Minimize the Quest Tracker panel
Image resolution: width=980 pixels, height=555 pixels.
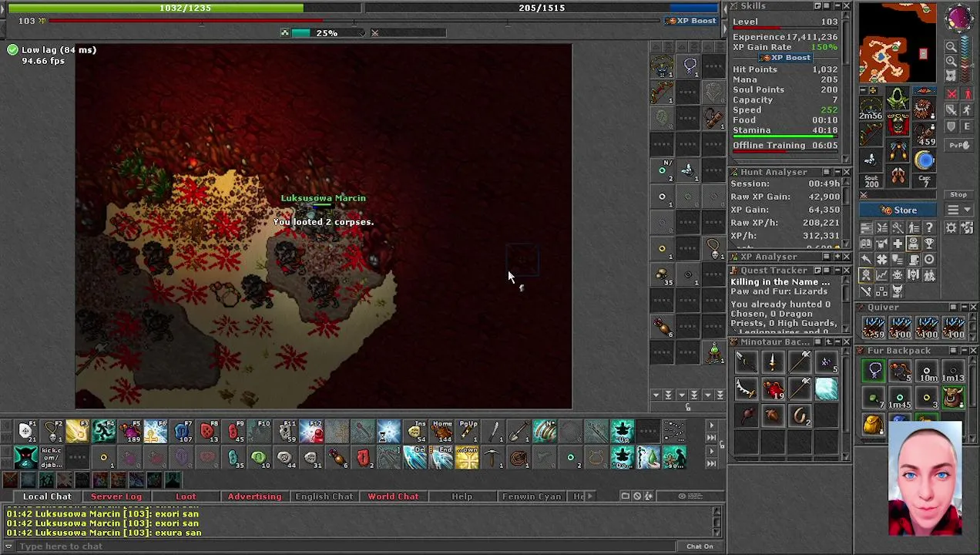coord(837,271)
